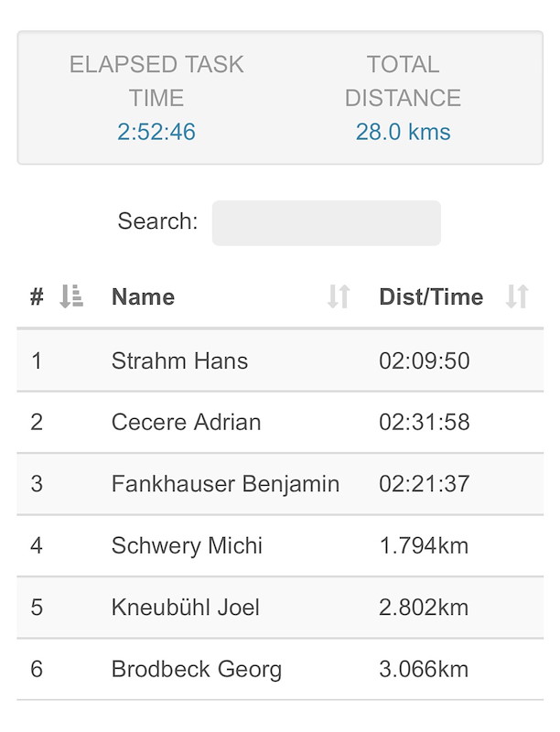560x732 pixels.
Task: Click the Dist/Time column header text
Action: [x=431, y=296]
